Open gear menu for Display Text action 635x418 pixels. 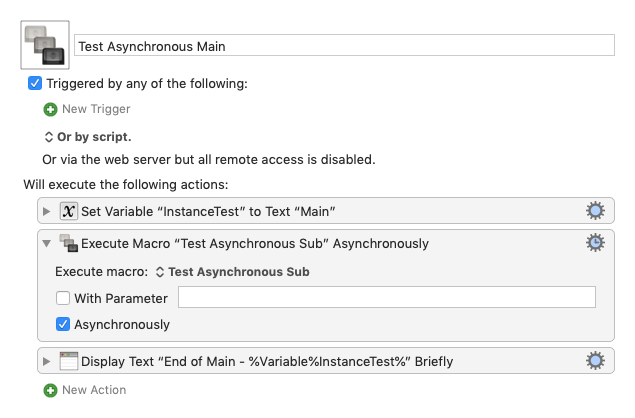[x=595, y=360]
